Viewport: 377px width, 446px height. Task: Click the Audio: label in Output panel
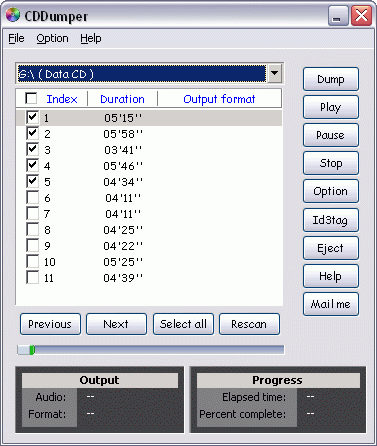pos(51,397)
